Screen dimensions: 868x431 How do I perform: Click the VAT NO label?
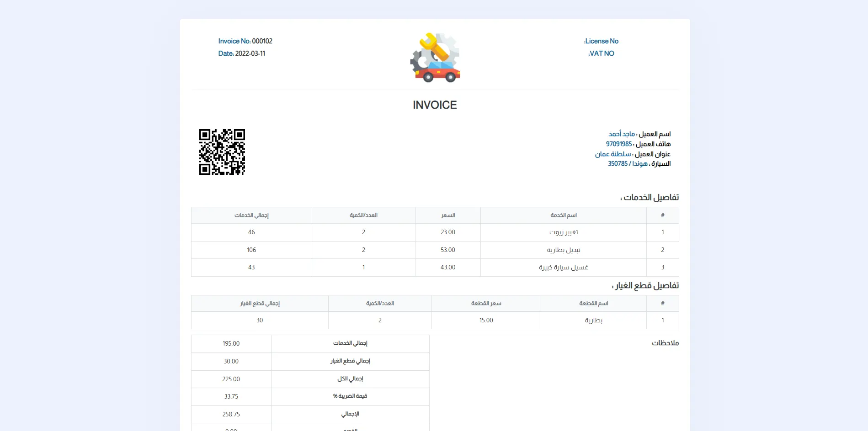(x=601, y=53)
